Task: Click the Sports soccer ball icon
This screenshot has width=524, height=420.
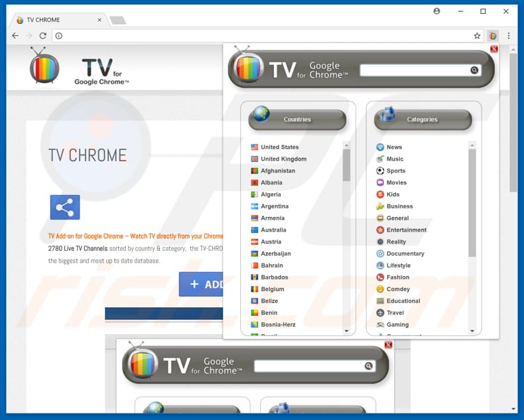Action: (x=380, y=171)
